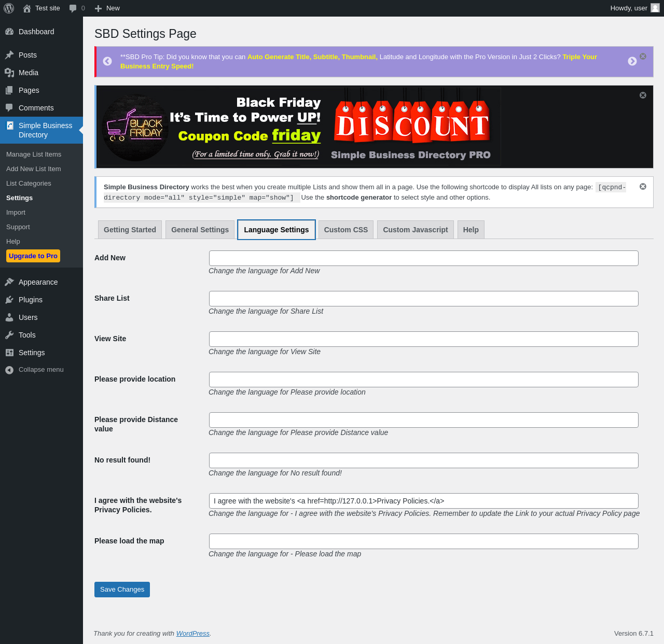Screen dimensions: 664x644
Task: Focus the Please load the map field
Action: pos(424,541)
